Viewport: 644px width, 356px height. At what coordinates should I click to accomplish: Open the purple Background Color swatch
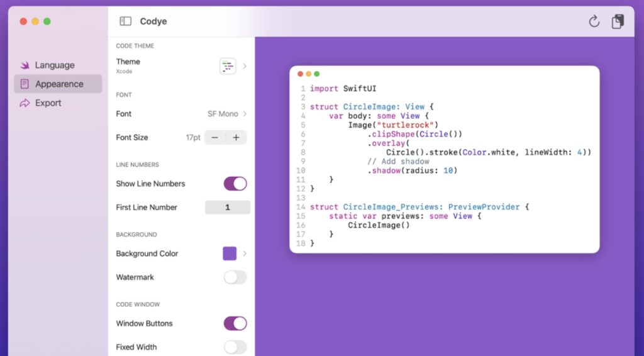coord(230,253)
